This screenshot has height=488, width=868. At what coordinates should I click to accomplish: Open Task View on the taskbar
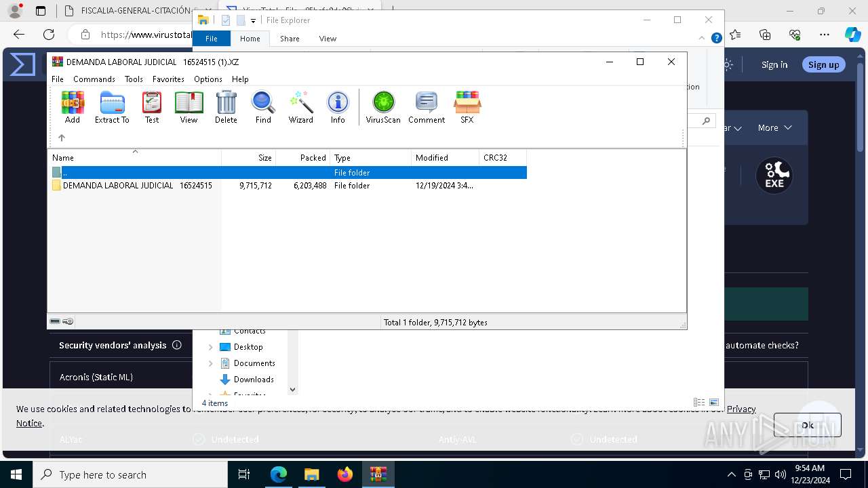tap(244, 474)
